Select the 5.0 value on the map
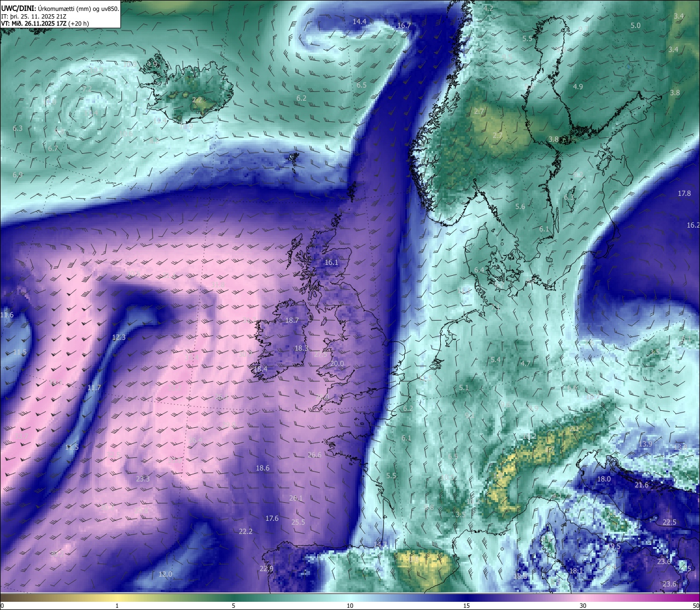This screenshot has width=700, height=610. [x=635, y=26]
